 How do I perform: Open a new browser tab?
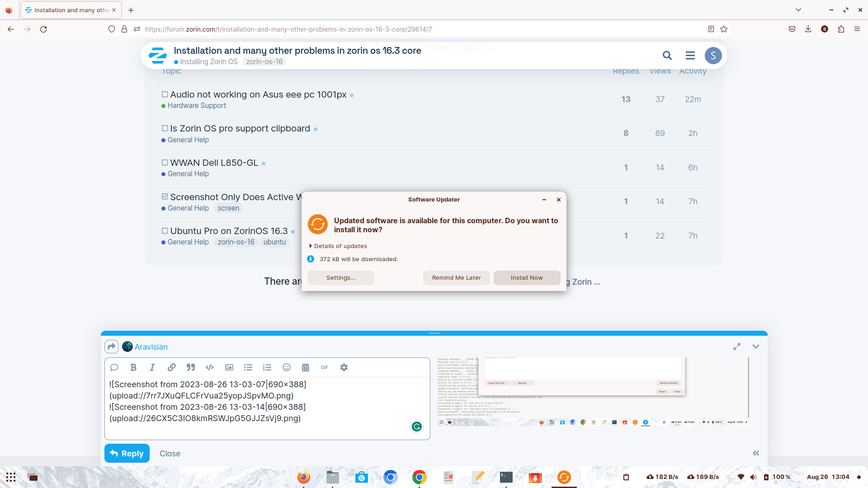pos(131,10)
